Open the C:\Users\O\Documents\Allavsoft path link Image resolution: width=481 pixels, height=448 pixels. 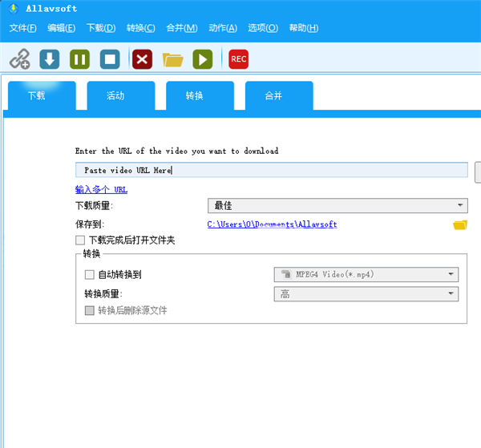[272, 224]
